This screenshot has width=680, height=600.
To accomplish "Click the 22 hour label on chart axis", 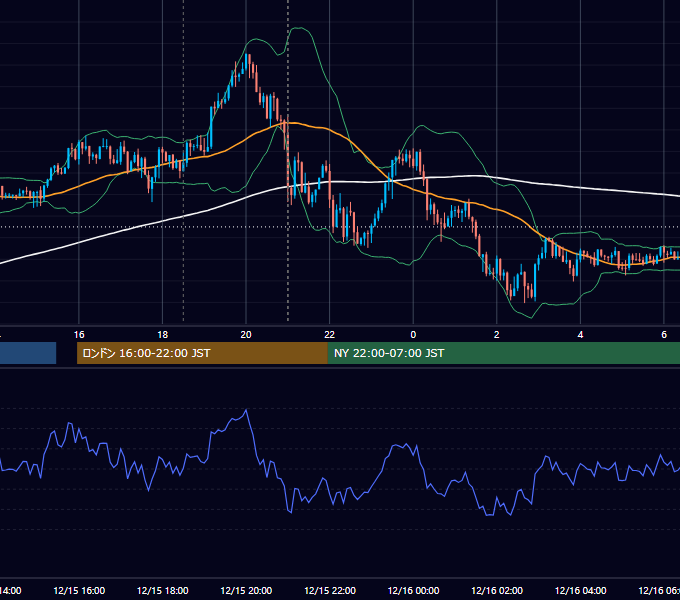I will point(330,335).
